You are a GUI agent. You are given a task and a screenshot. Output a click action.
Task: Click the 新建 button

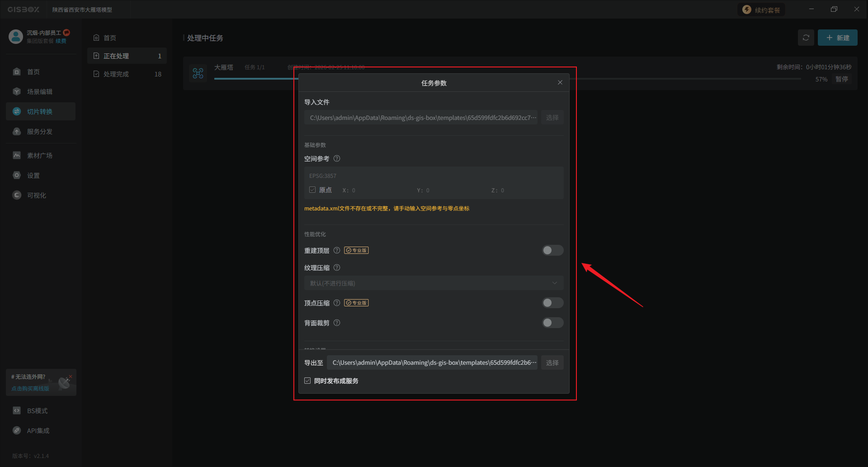coord(837,38)
